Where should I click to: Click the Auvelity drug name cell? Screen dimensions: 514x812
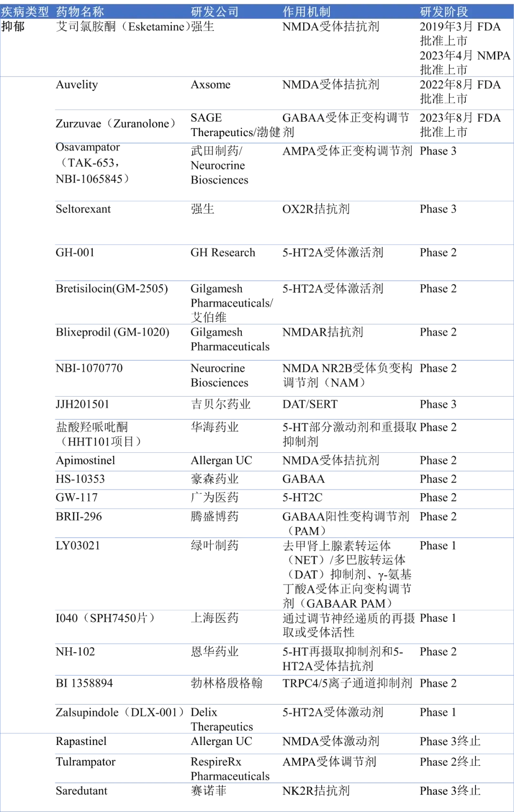click(x=77, y=85)
